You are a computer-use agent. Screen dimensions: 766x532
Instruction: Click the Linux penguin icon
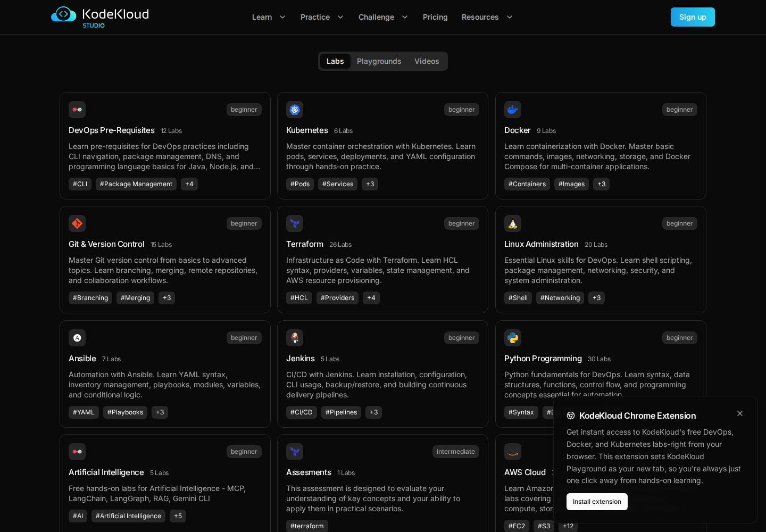(x=513, y=223)
